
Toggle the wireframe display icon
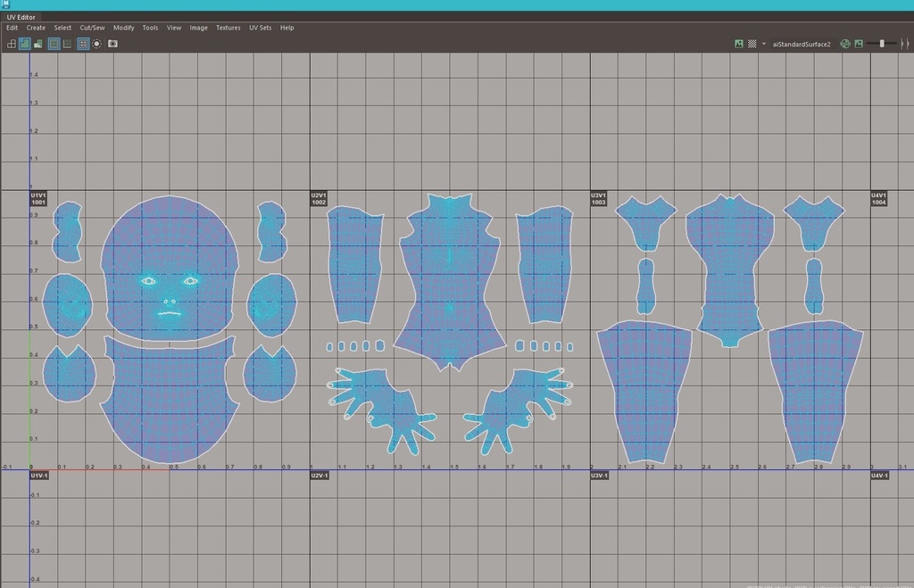11,44
